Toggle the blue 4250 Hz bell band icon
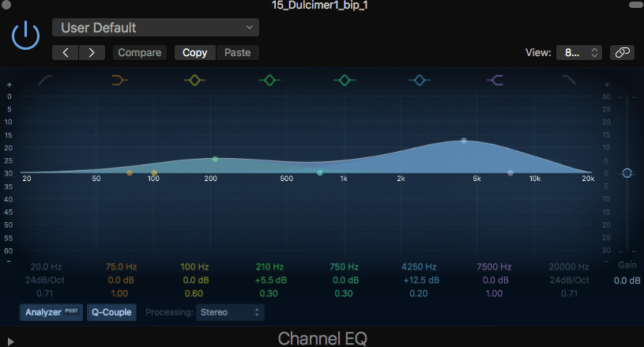 click(x=419, y=80)
